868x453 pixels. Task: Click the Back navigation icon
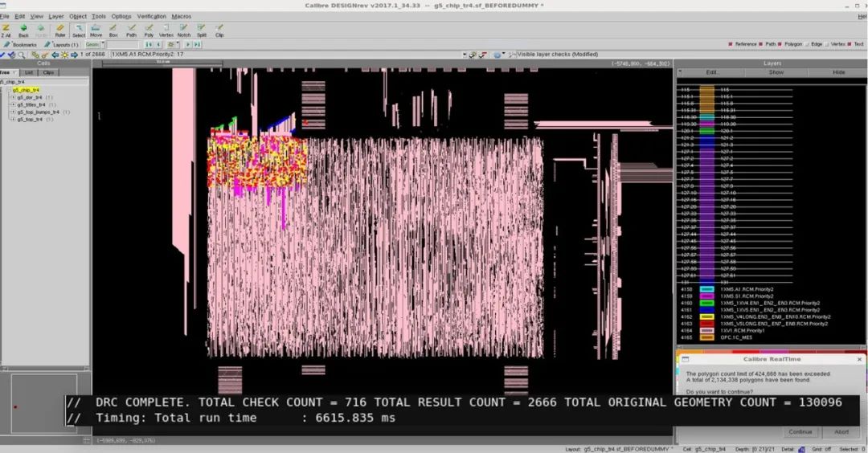23,30
